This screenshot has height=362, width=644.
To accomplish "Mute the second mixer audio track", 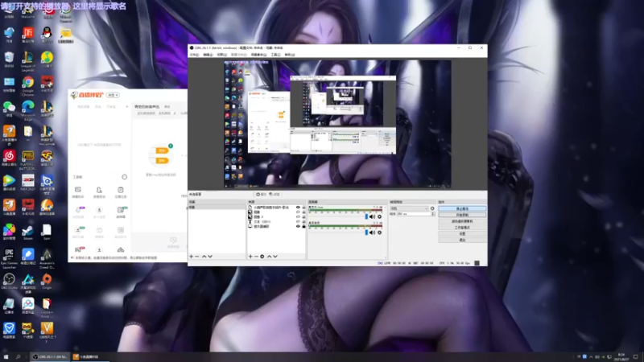I will [x=373, y=232].
